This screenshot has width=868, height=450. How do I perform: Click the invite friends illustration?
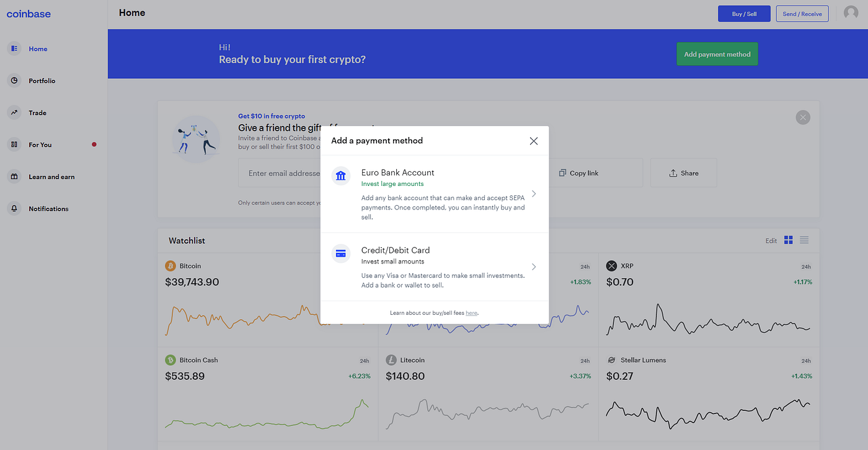195,139
